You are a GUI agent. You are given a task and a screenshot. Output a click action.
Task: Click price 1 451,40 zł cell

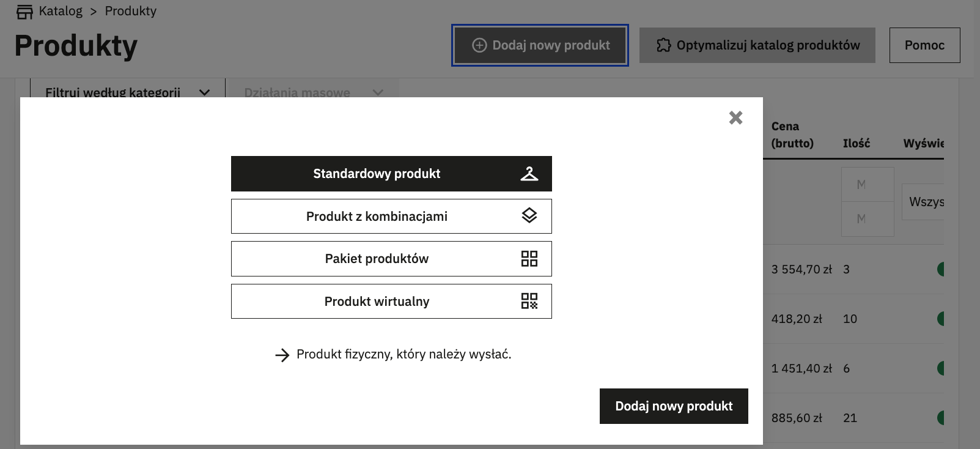click(x=801, y=368)
